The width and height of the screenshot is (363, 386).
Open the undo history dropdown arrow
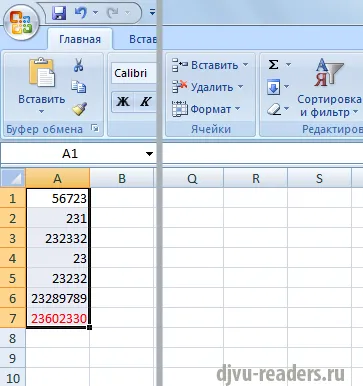coord(95,13)
